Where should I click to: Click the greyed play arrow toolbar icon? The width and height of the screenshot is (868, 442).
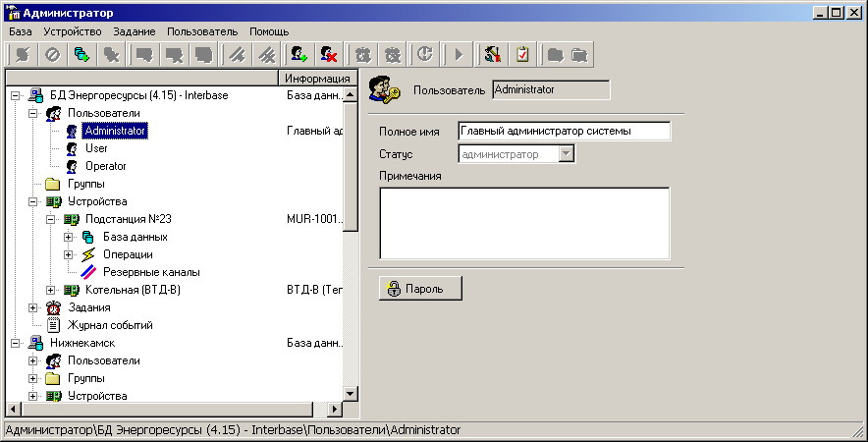tap(459, 54)
